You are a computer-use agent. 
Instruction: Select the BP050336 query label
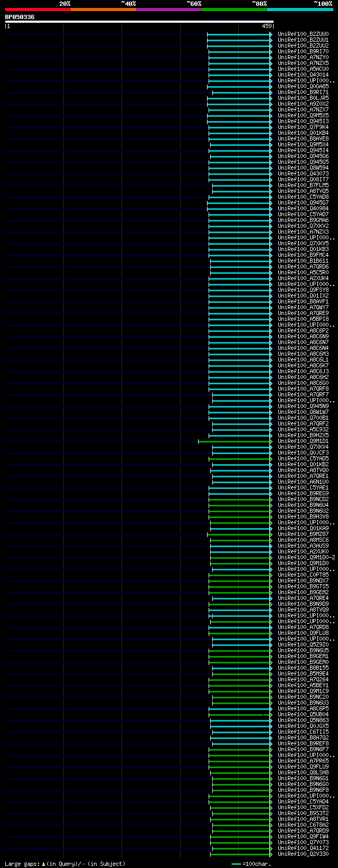(20, 17)
